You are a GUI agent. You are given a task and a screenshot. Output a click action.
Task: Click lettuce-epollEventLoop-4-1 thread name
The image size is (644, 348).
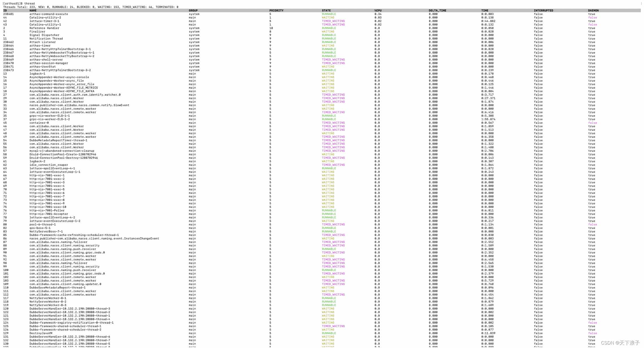52,168
